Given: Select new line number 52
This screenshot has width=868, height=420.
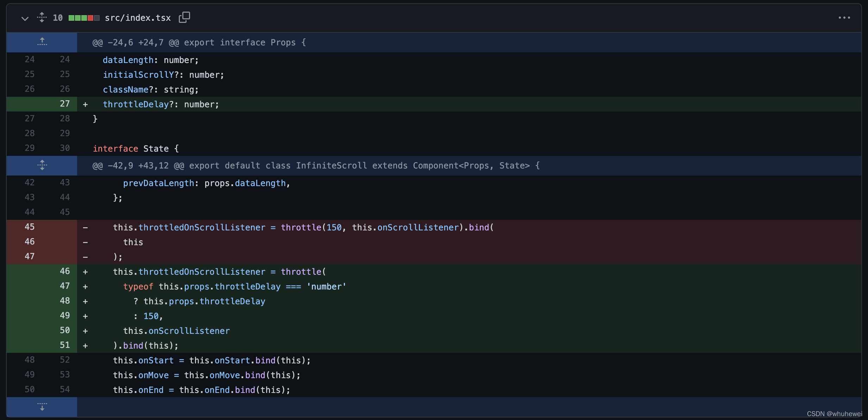Looking at the screenshot, I should pos(65,360).
